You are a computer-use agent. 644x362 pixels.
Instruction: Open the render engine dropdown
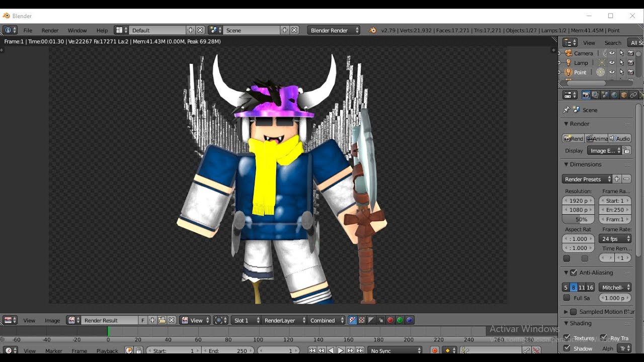335,30
